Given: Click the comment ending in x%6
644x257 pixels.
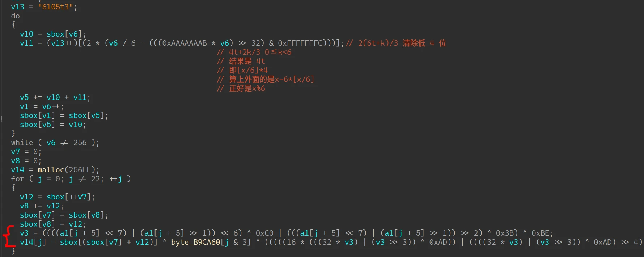Looking at the screenshot, I should coord(243,88).
